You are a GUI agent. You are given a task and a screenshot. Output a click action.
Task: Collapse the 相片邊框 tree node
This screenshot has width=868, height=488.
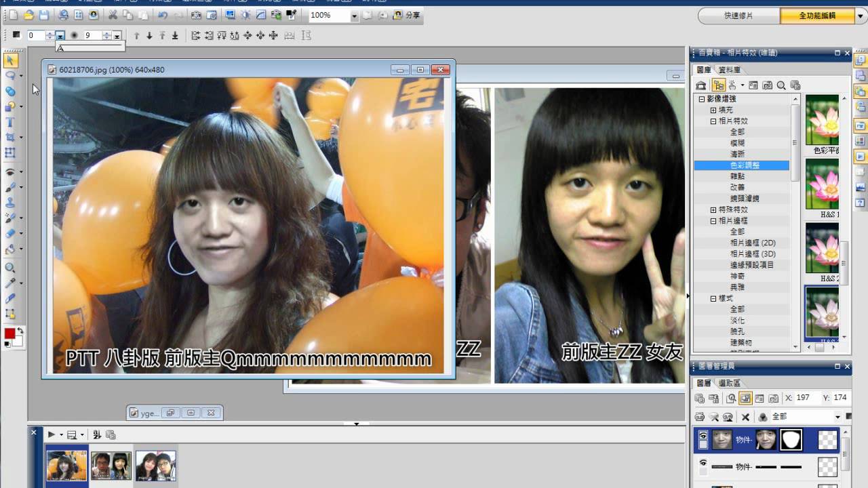click(x=713, y=221)
